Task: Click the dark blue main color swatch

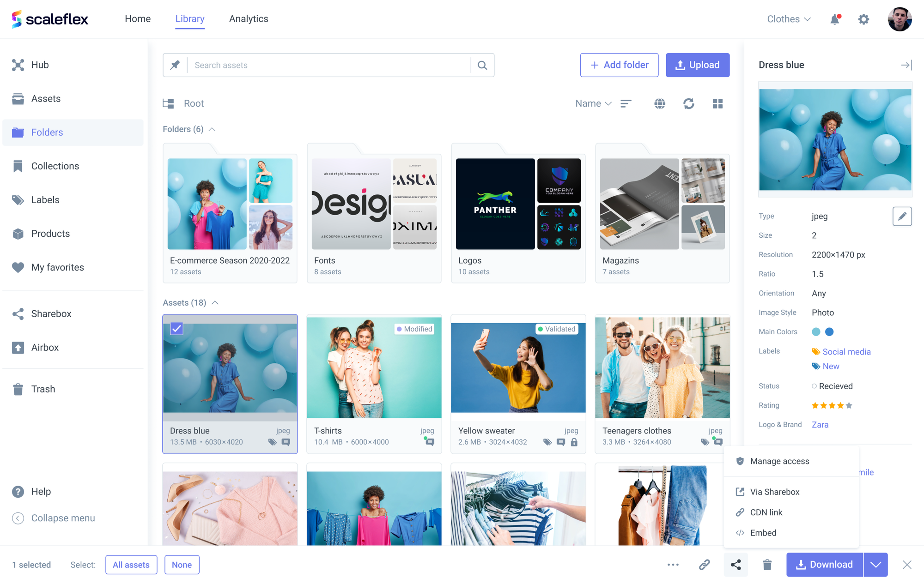Action: pyautogui.click(x=829, y=331)
